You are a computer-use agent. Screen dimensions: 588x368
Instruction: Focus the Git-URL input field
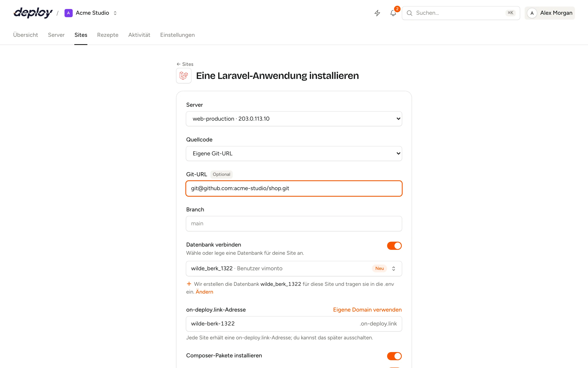pos(294,188)
